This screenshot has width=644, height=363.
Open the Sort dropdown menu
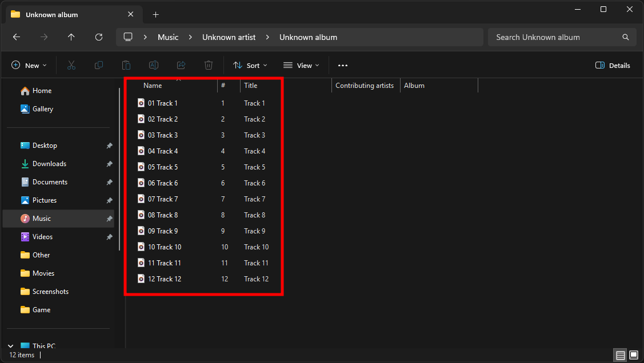coord(250,66)
